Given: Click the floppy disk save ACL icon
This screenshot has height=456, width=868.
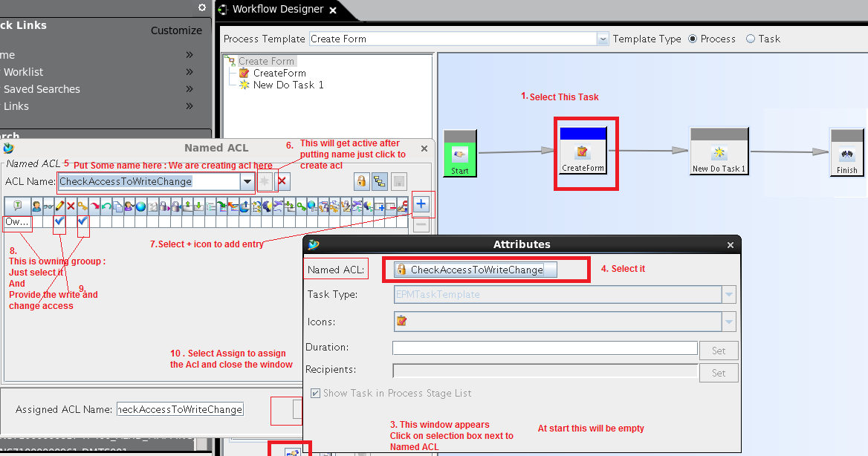Looking at the screenshot, I should click(399, 181).
